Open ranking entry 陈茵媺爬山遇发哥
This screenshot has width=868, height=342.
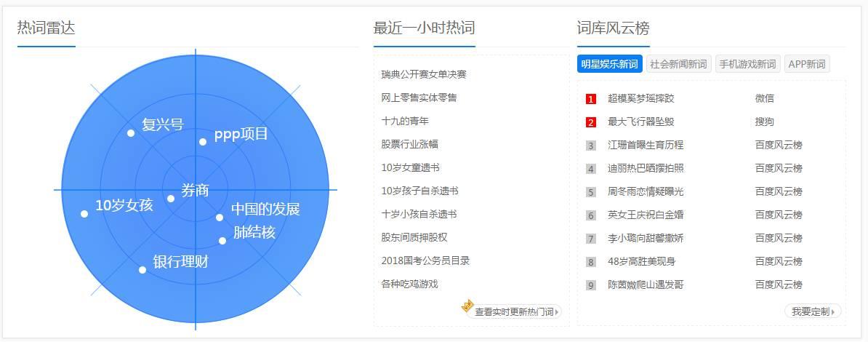pyautogui.click(x=646, y=285)
